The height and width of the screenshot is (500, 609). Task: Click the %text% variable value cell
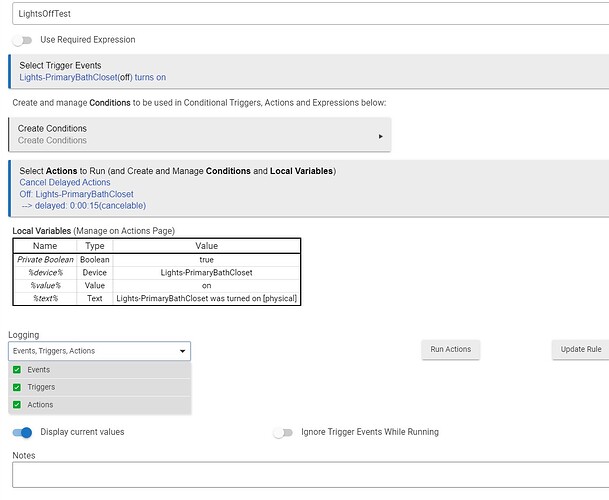207,298
